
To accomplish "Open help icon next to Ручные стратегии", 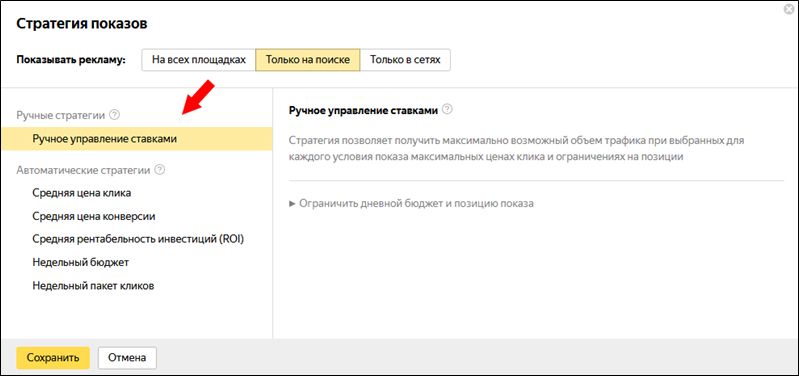I will (115, 115).
